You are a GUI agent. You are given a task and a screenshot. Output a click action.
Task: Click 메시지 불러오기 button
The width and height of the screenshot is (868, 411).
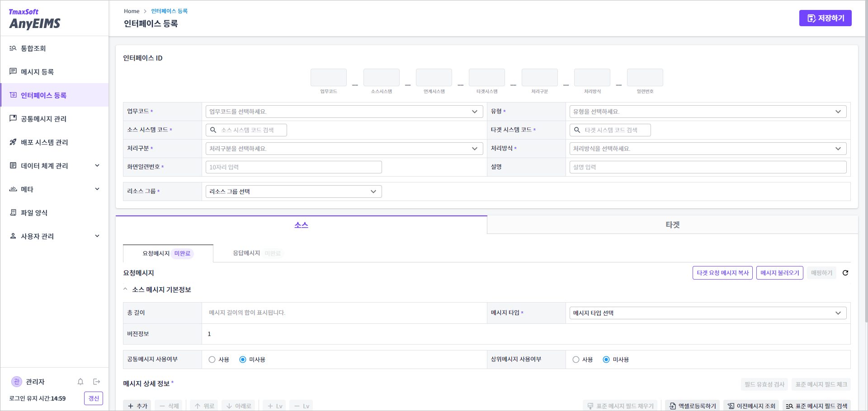click(780, 273)
